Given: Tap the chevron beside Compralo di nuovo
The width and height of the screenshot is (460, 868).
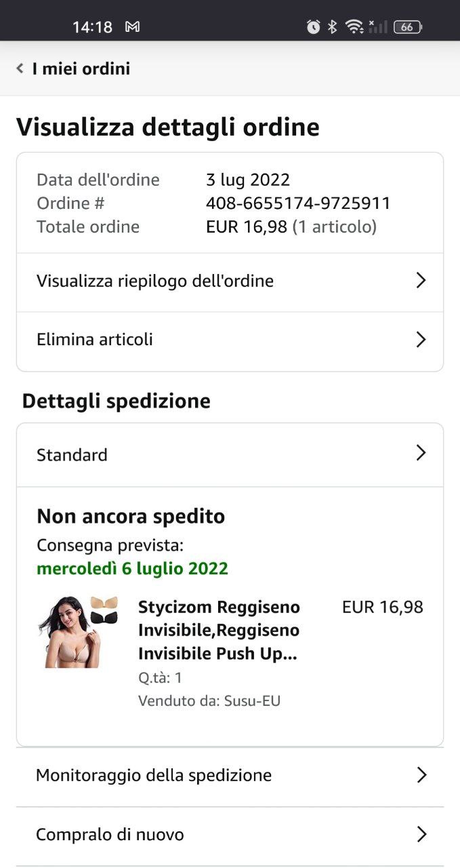Looking at the screenshot, I should tap(421, 834).
